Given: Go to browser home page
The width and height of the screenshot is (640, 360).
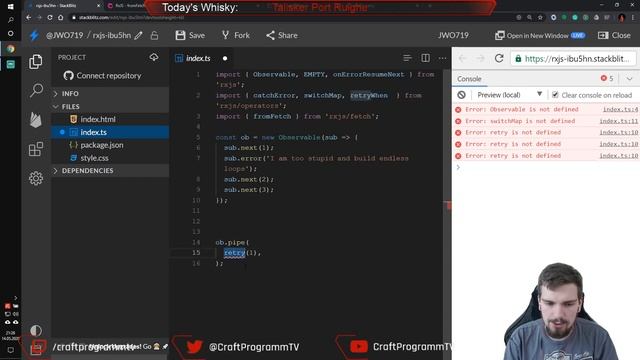Looking at the screenshot, I should [60, 18].
